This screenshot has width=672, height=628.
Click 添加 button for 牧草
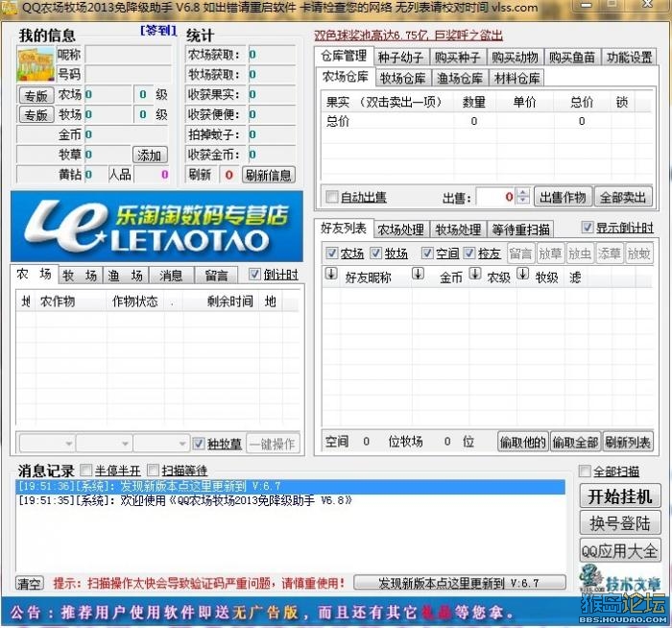tap(150, 155)
